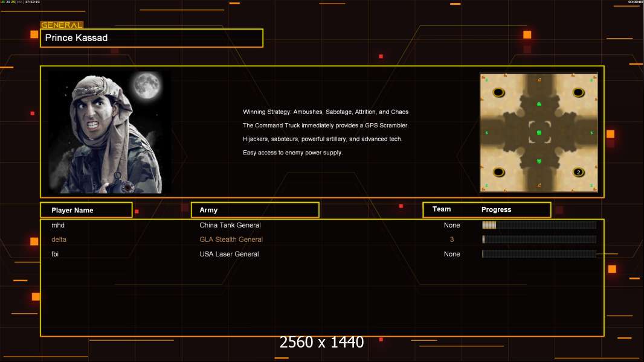The width and height of the screenshot is (644, 362).
Task: Click the loading progress bar for delta
Action: [539, 240]
